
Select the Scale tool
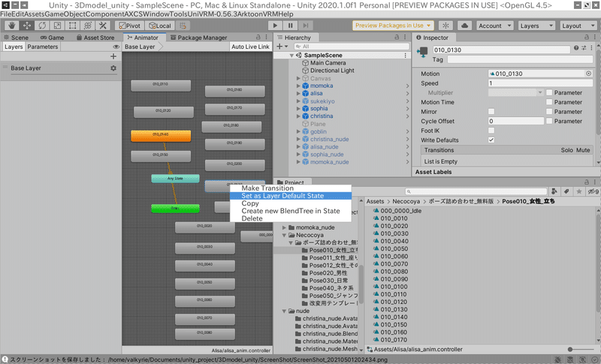coord(57,26)
